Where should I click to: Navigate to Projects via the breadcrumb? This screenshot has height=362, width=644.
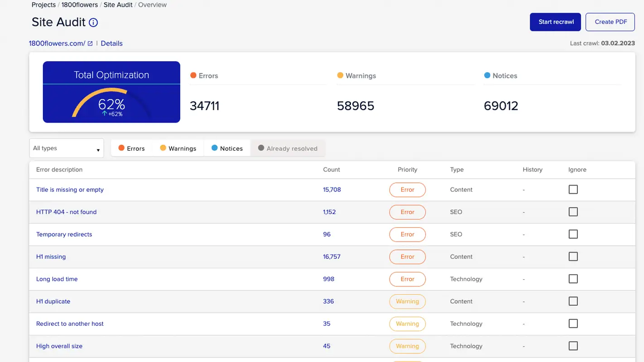(x=43, y=5)
